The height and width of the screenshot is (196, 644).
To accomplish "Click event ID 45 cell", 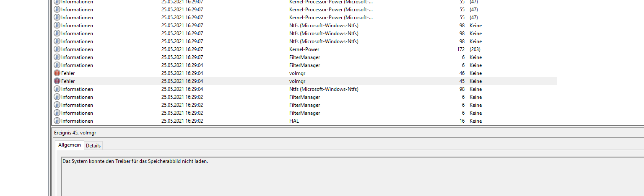I will coord(462,81).
